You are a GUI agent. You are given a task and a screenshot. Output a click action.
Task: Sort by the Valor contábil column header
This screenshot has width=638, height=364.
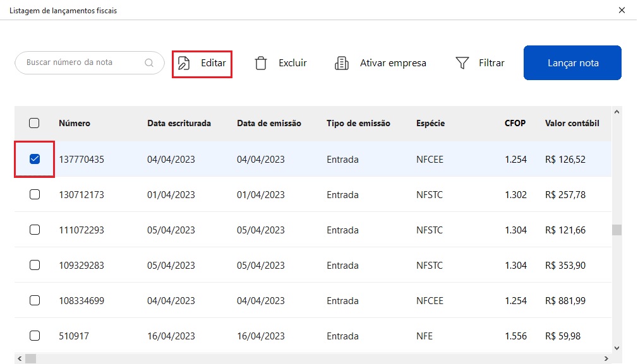tap(572, 123)
